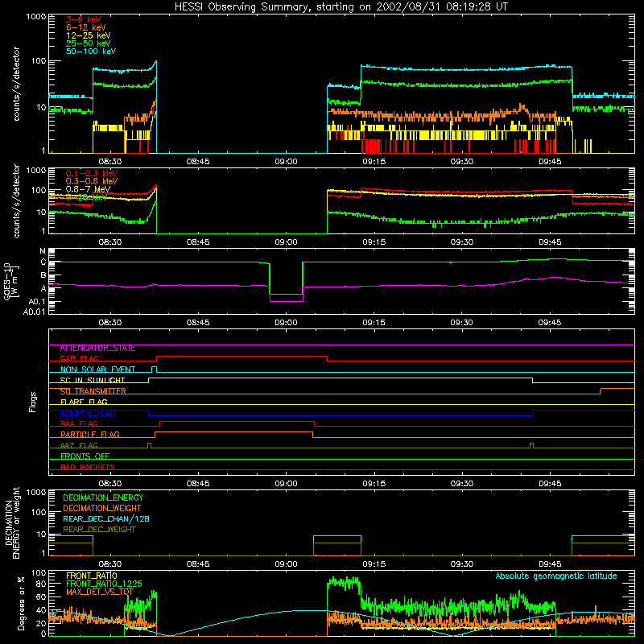This screenshot has height=644, width=644.
Task: Click the REAR_DEC_WEIGHT legend label
Action: coord(99,530)
